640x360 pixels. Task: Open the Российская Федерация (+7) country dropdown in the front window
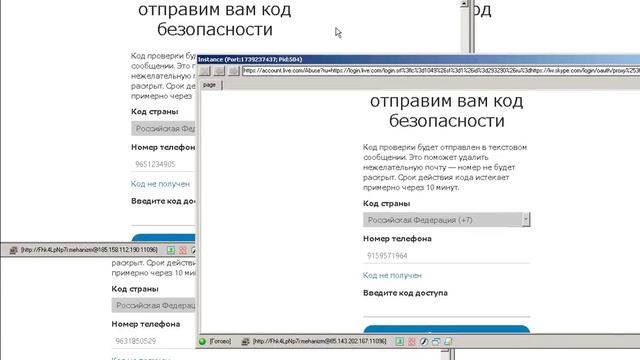(447, 220)
